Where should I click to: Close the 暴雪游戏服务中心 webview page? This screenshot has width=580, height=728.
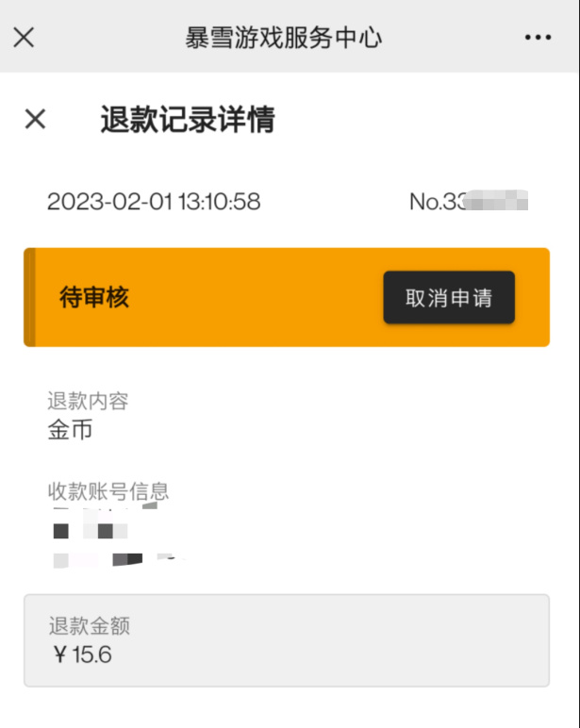[24, 37]
